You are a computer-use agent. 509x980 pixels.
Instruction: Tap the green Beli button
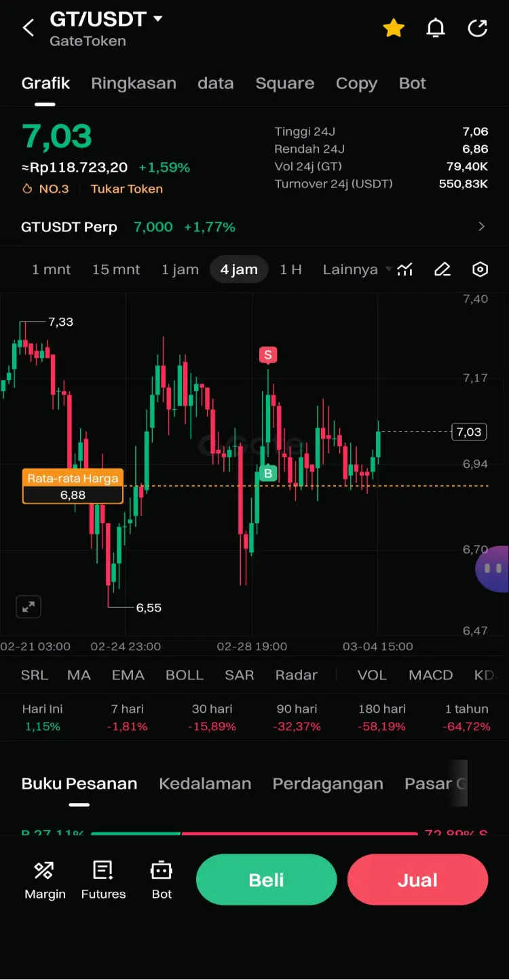266,880
